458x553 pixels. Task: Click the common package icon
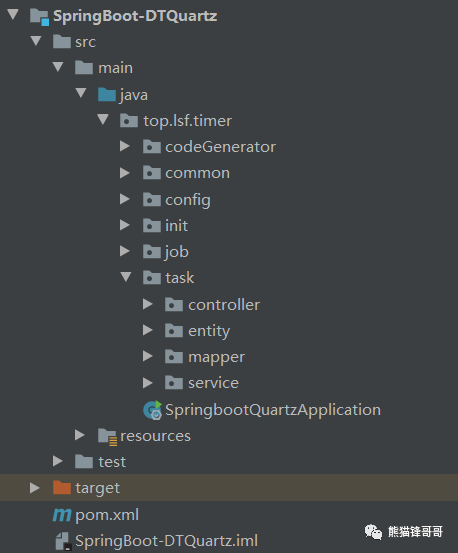click(152, 172)
